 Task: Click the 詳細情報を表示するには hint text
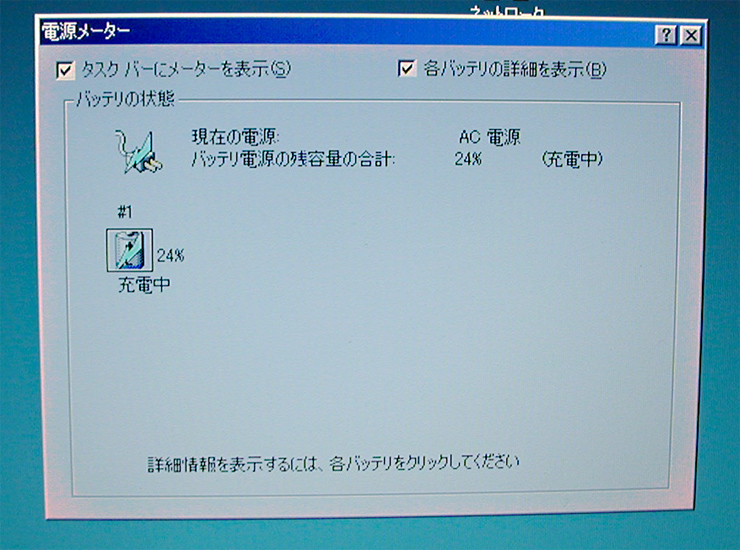pyautogui.click(x=333, y=463)
